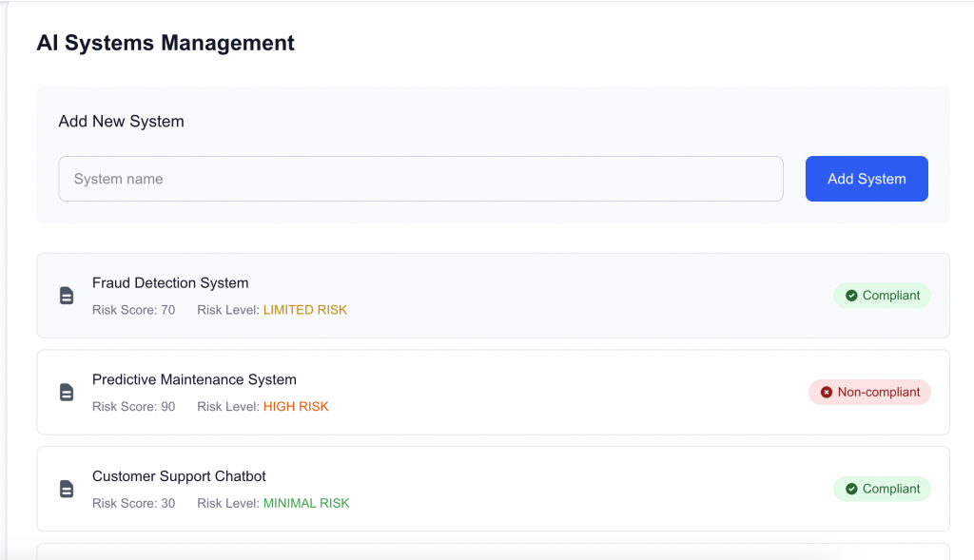Toggle the Compliant badge for Customer Support Chatbot
Image resolution: width=974 pixels, height=560 pixels.
click(882, 489)
